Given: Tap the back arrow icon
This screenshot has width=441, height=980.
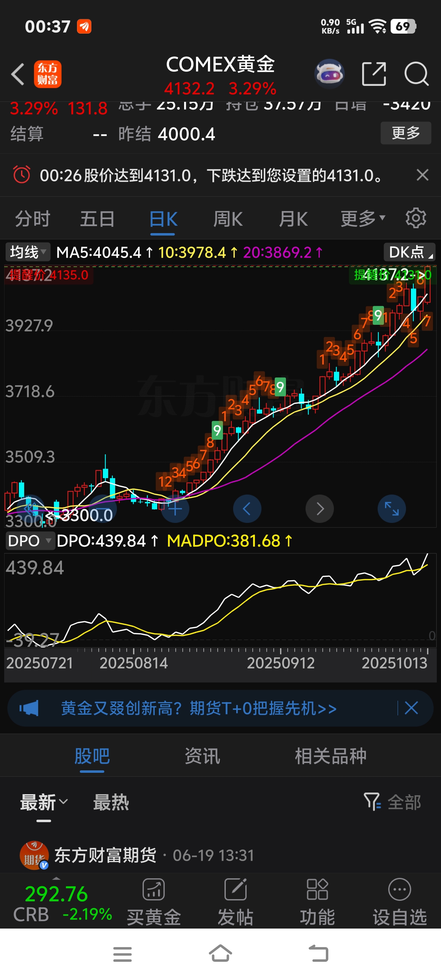Looking at the screenshot, I should tap(18, 74).
